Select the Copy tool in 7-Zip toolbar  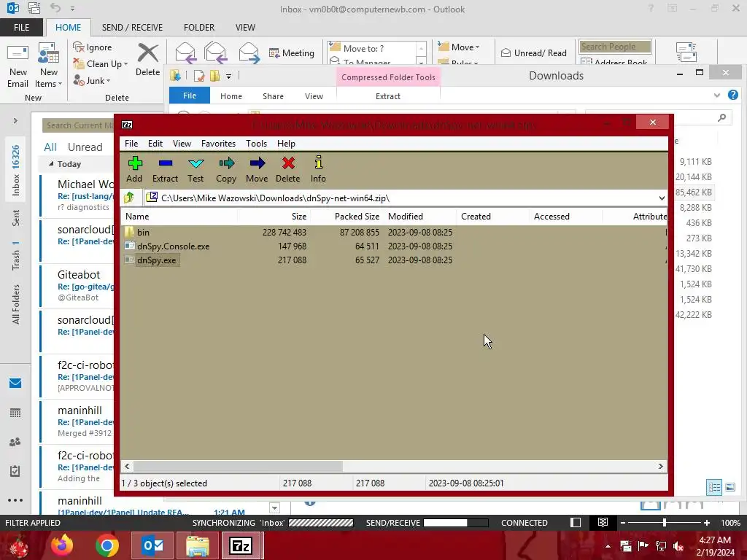226,169
